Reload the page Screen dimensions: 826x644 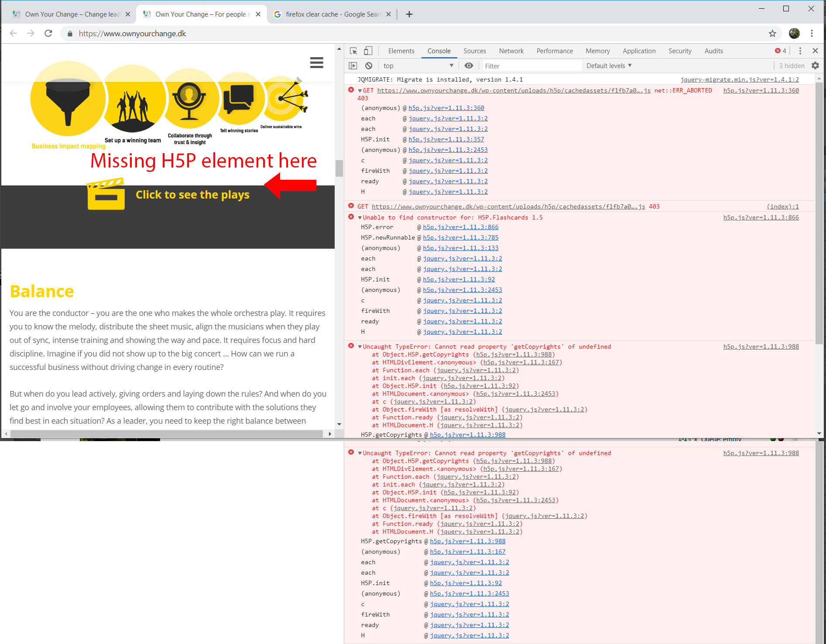tap(48, 33)
